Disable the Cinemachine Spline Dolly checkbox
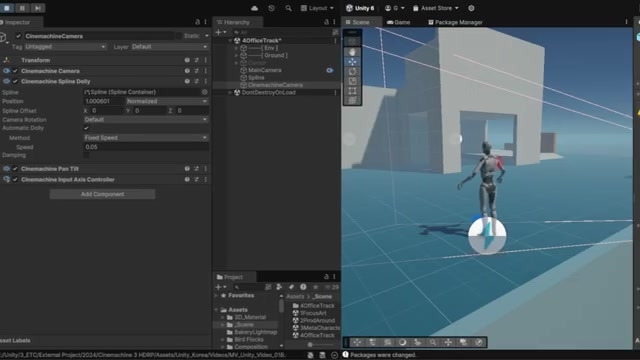Viewport: 640px width, 360px height. (x=16, y=82)
